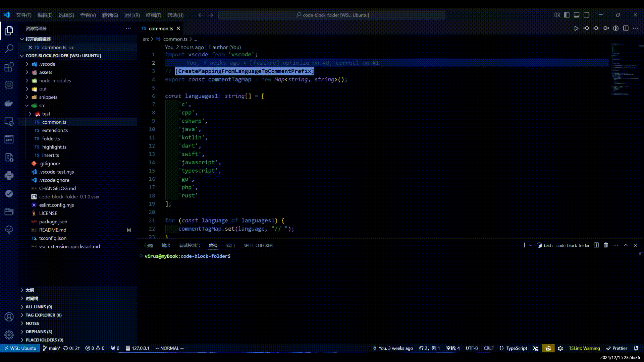
Task: Click the line number row 22 gutter
Action: click(152, 229)
